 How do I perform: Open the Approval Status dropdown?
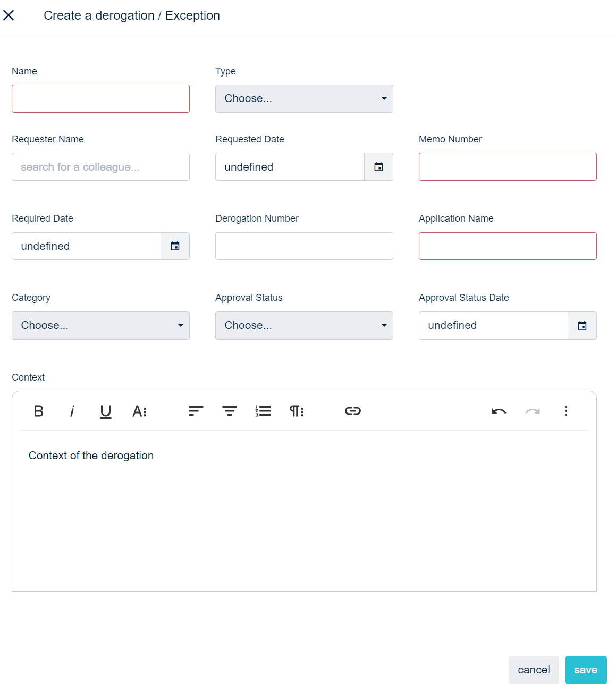[304, 325]
